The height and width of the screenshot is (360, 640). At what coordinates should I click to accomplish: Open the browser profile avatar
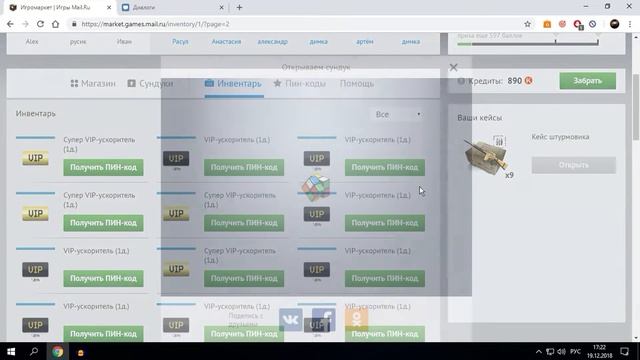(x=614, y=24)
